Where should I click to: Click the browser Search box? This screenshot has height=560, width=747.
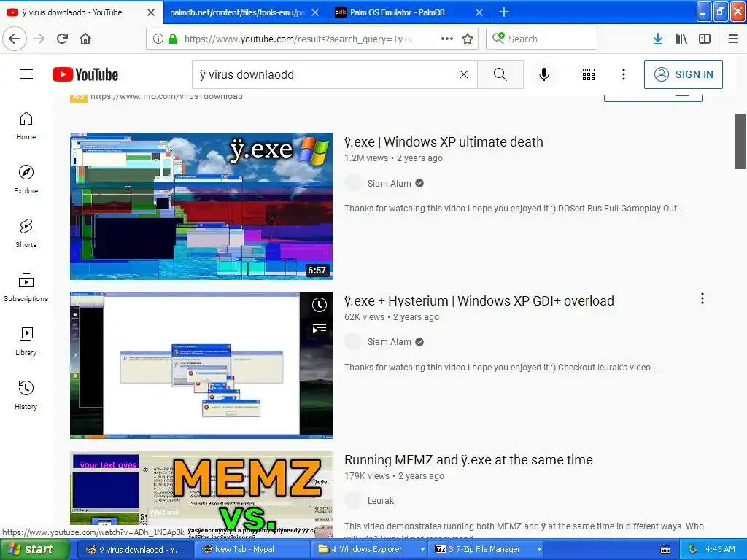tap(541, 39)
